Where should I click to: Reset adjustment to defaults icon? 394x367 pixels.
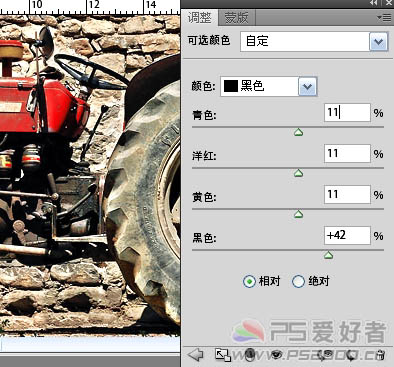coord(350,355)
